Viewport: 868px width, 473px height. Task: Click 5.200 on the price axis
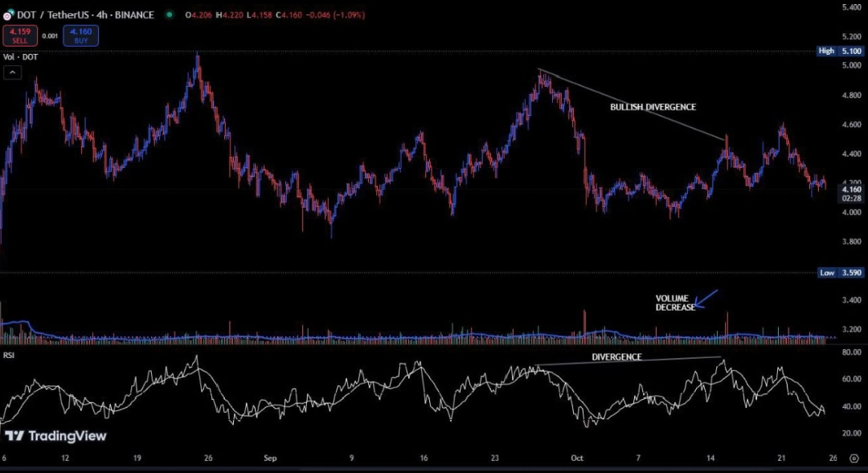click(x=851, y=36)
